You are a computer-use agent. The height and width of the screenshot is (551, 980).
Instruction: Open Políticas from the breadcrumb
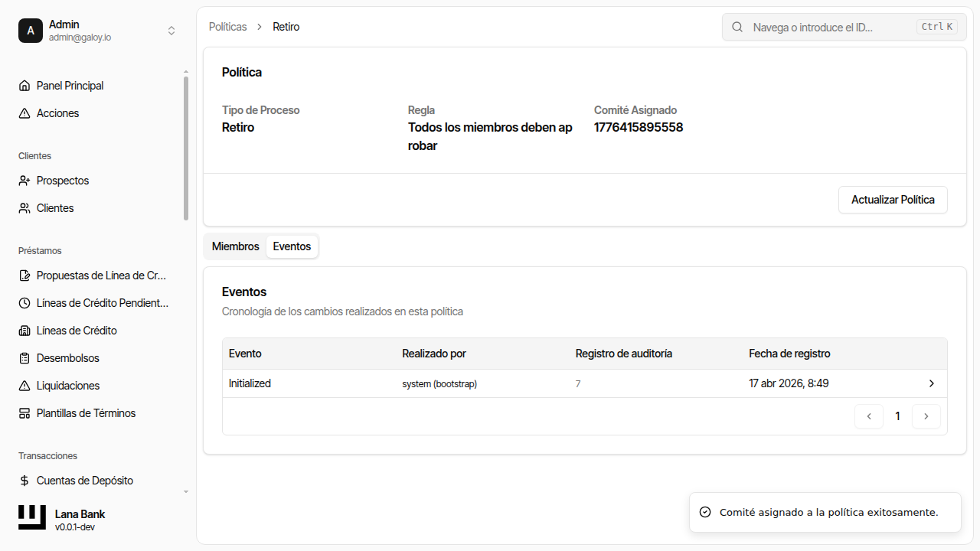click(227, 26)
